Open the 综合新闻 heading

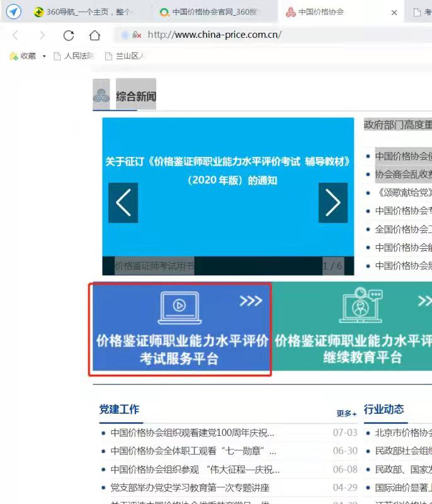point(136,96)
